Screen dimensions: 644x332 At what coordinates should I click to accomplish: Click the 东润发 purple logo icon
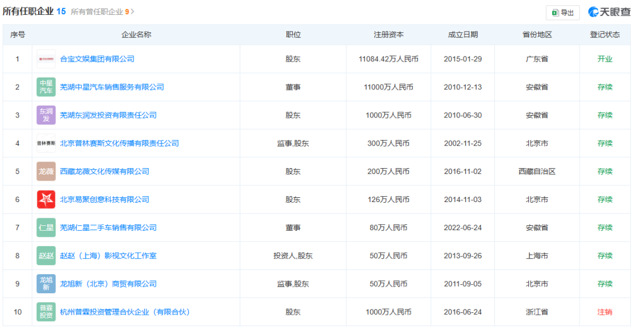(x=46, y=115)
